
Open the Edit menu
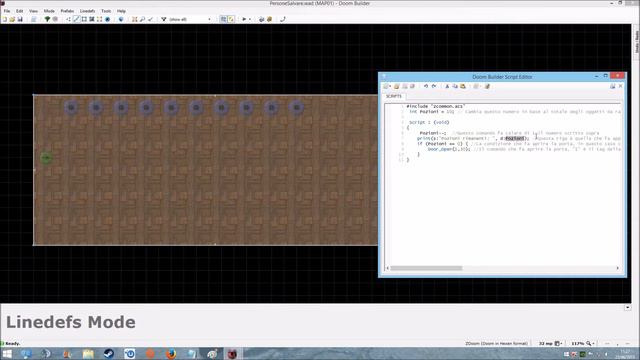click(20, 11)
